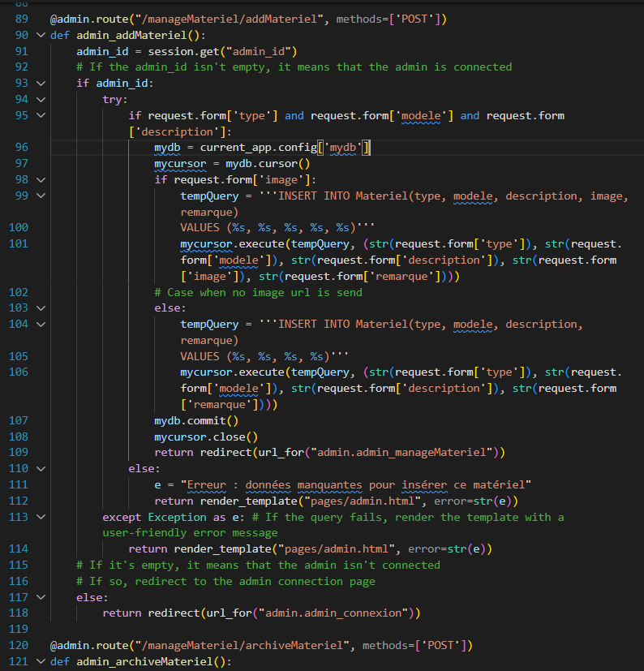The image size is (644, 671).
Task: Fold the admin_archiveMateriel function at line 121
Action: point(41,661)
